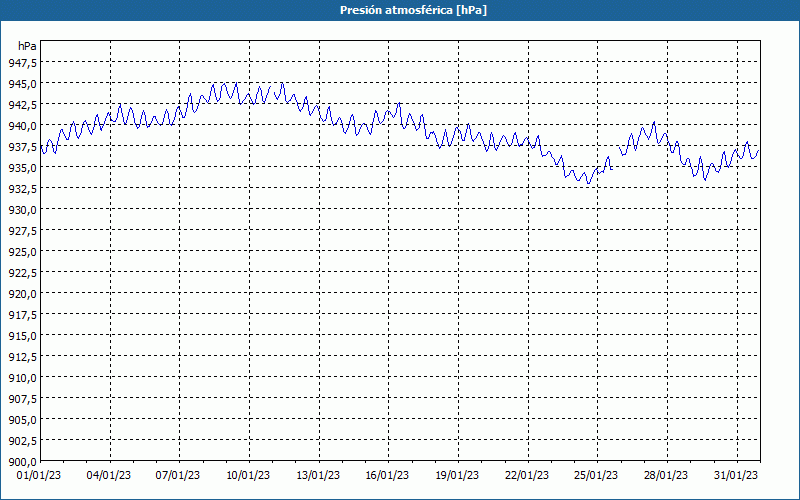The width and height of the screenshot is (800, 500).
Task: Click the 04/01/23 date label
Action: pos(109,475)
